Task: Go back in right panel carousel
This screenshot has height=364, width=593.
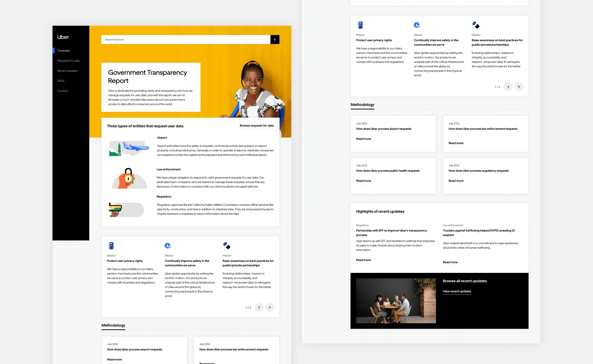Action: [x=508, y=87]
